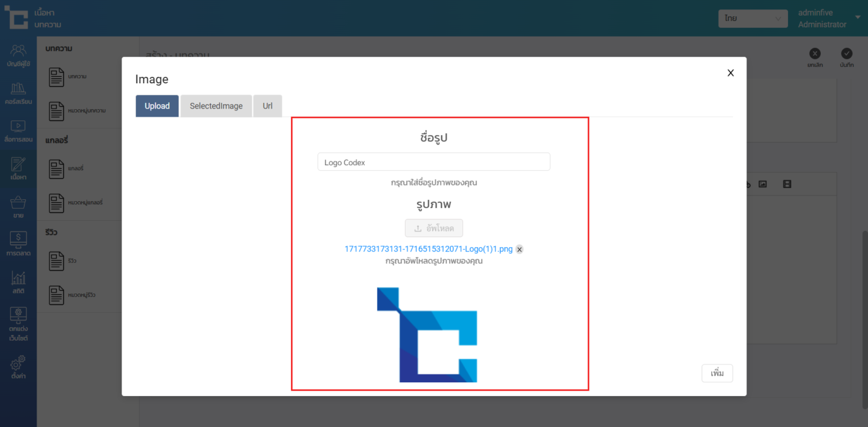Switch to the SelectedImage tab

click(x=216, y=106)
